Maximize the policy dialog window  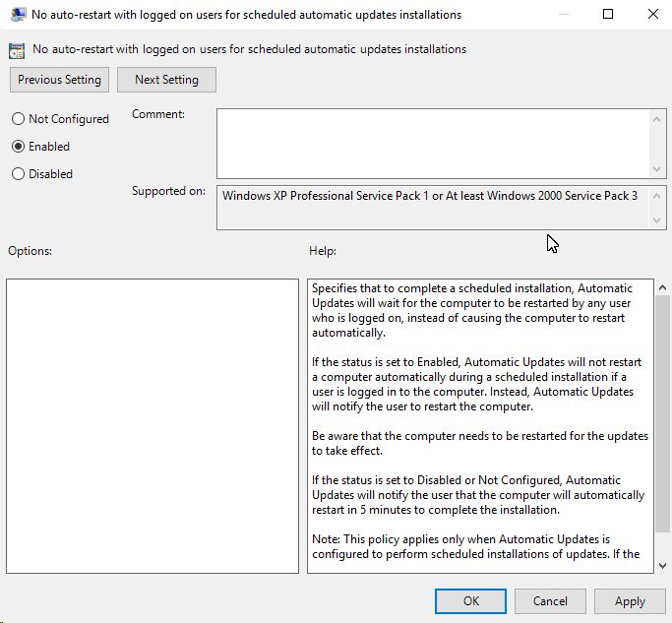pos(608,14)
